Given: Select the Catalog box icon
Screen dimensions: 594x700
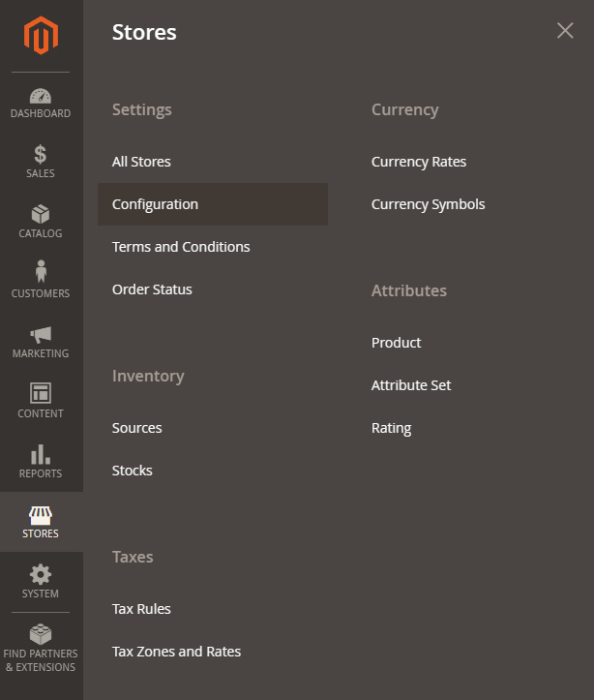Looking at the screenshot, I should [x=41, y=214].
